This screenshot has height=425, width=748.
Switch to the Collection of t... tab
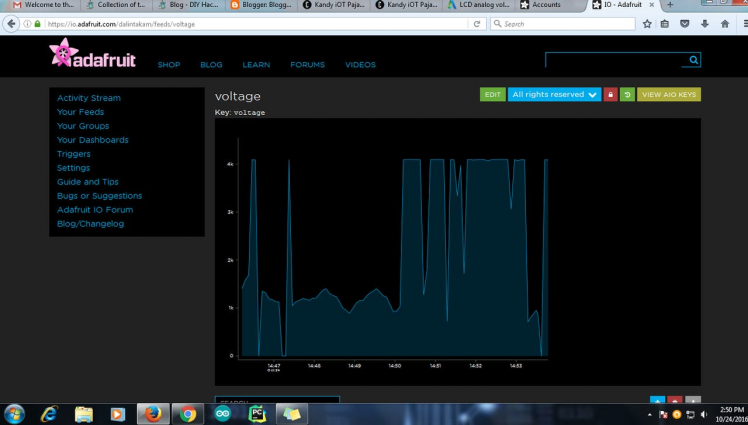pos(116,5)
